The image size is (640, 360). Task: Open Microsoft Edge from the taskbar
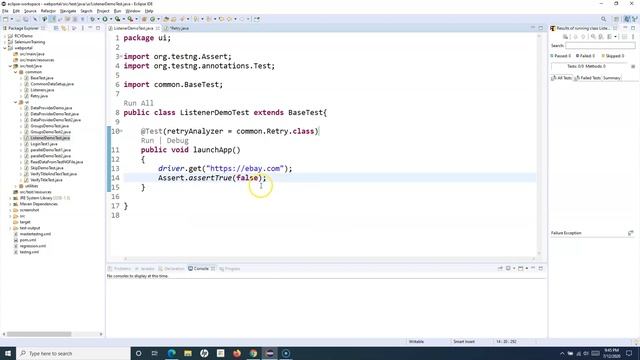coord(171,353)
